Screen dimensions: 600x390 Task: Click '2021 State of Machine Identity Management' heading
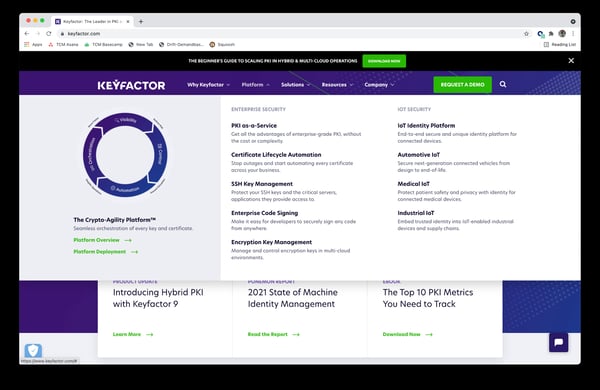pyautogui.click(x=293, y=298)
